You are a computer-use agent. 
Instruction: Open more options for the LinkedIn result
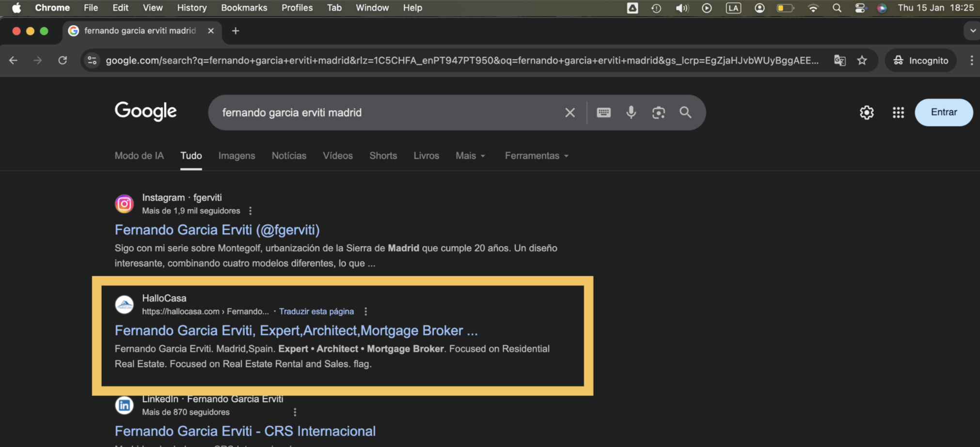click(295, 412)
